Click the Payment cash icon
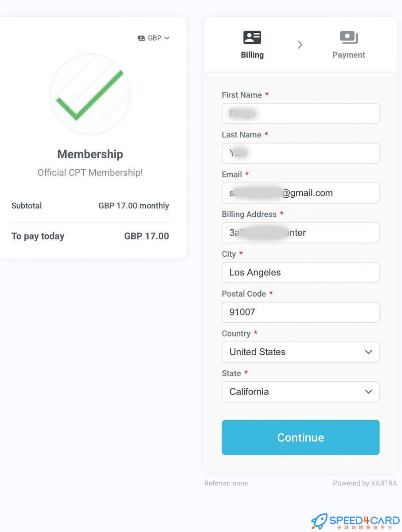This screenshot has height=532, width=402. pos(349,38)
